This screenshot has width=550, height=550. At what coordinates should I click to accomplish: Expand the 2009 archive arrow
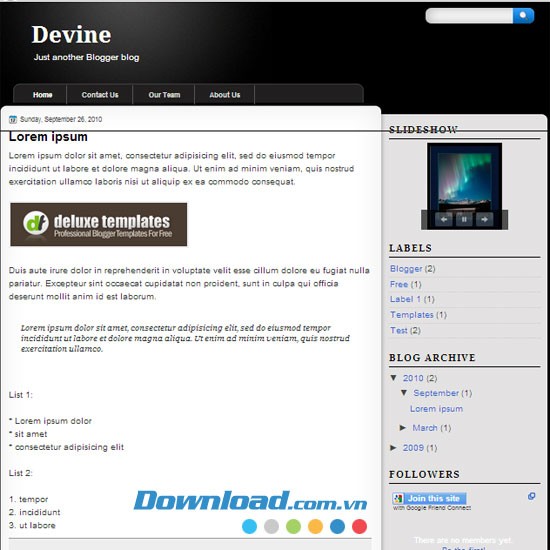393,448
